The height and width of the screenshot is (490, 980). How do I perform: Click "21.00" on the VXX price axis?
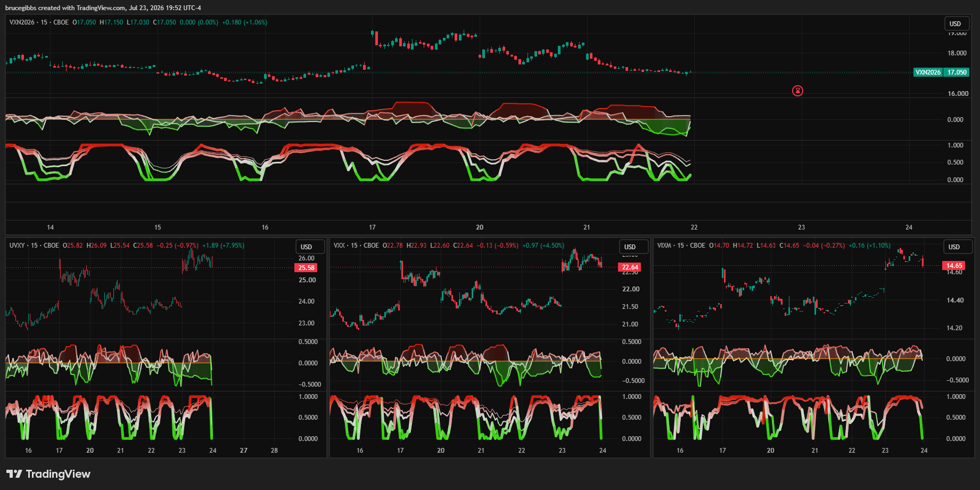click(x=630, y=324)
